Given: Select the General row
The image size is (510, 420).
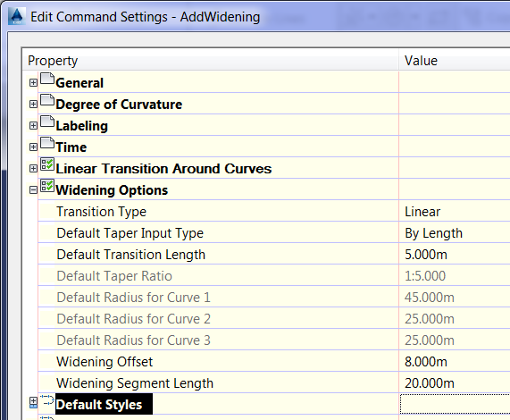Looking at the screenshot, I should 79,83.
